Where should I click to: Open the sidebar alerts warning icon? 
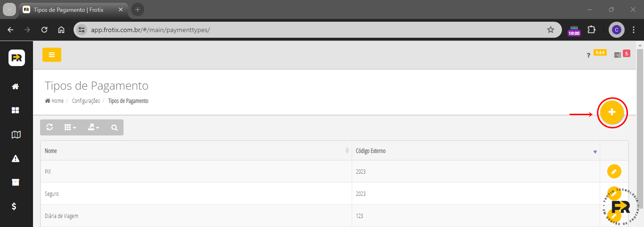click(16, 159)
